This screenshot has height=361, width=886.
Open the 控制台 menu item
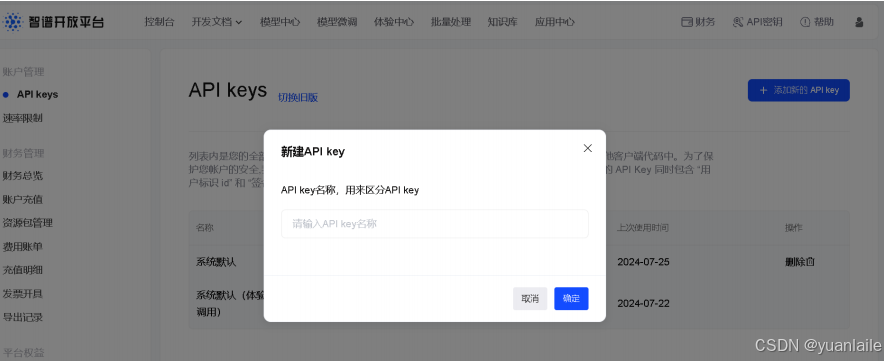coord(159,22)
